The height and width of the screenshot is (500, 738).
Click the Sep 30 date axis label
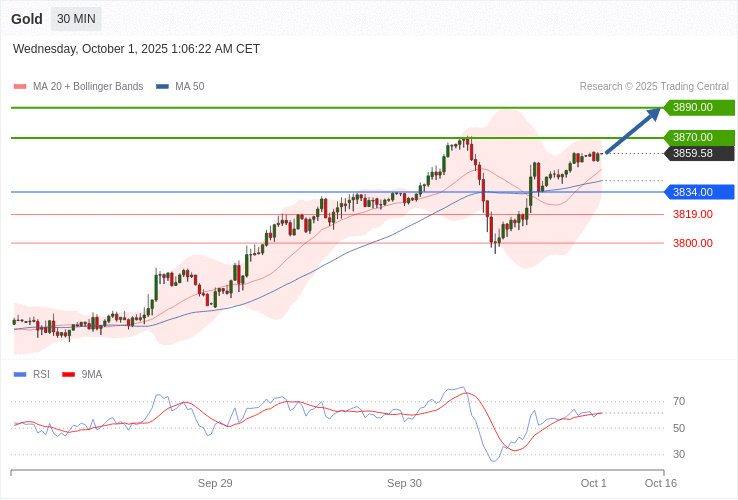[404, 483]
